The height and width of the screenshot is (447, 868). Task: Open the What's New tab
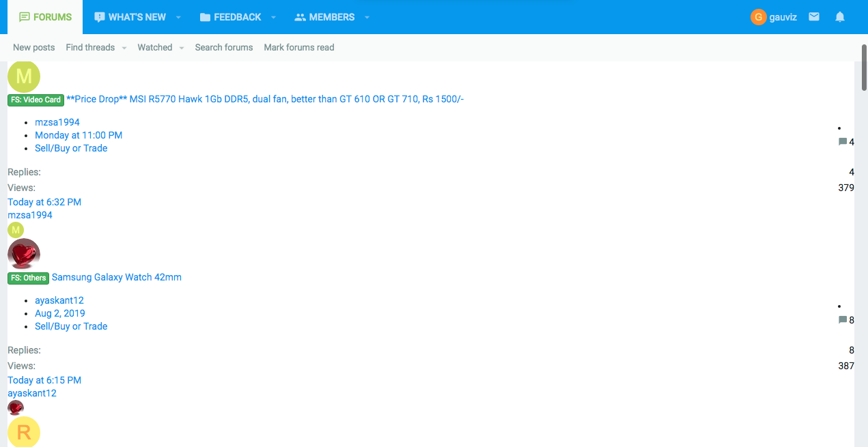[130, 17]
